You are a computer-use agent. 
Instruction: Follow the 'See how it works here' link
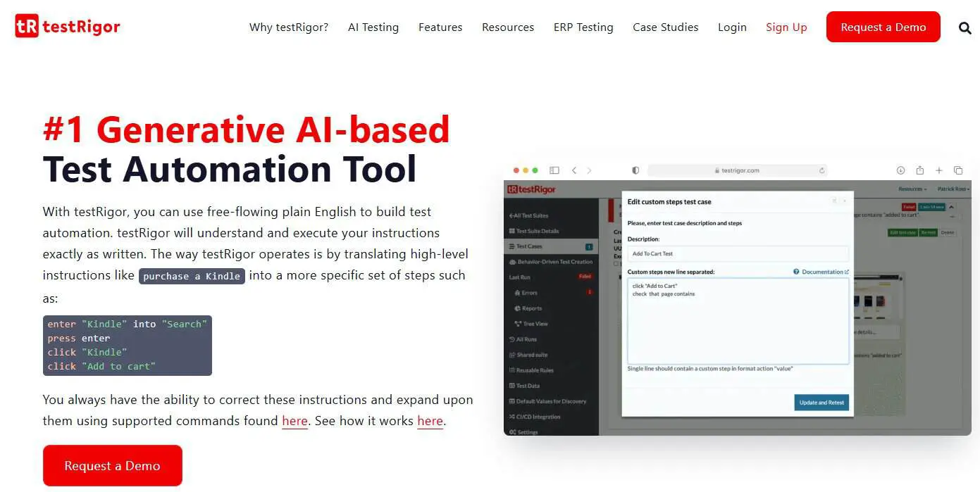[430, 421]
